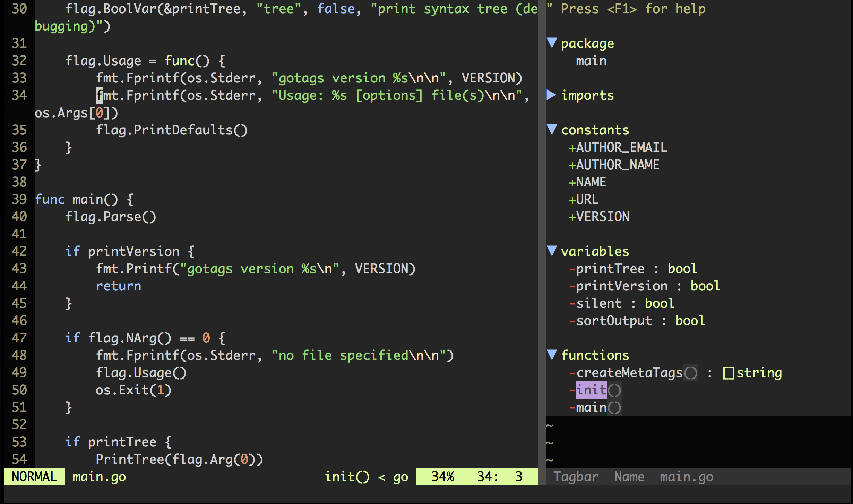Viewport: 853px width, 504px height.
Task: Collapse the functions fold arrow
Action: click(x=552, y=355)
